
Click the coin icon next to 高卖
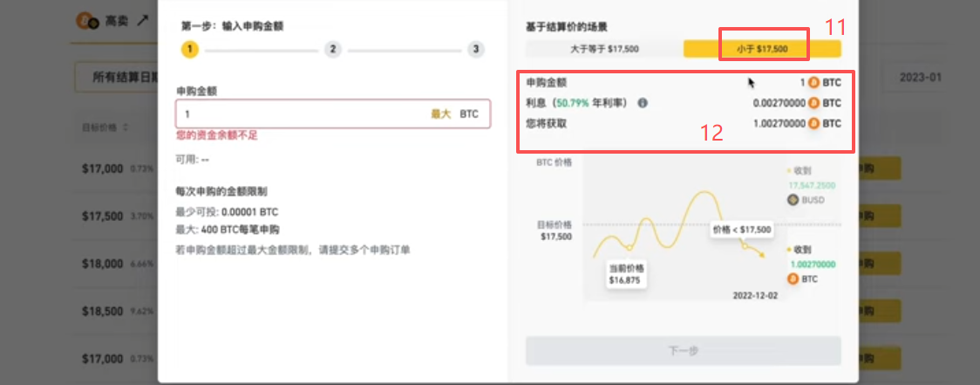[87, 22]
